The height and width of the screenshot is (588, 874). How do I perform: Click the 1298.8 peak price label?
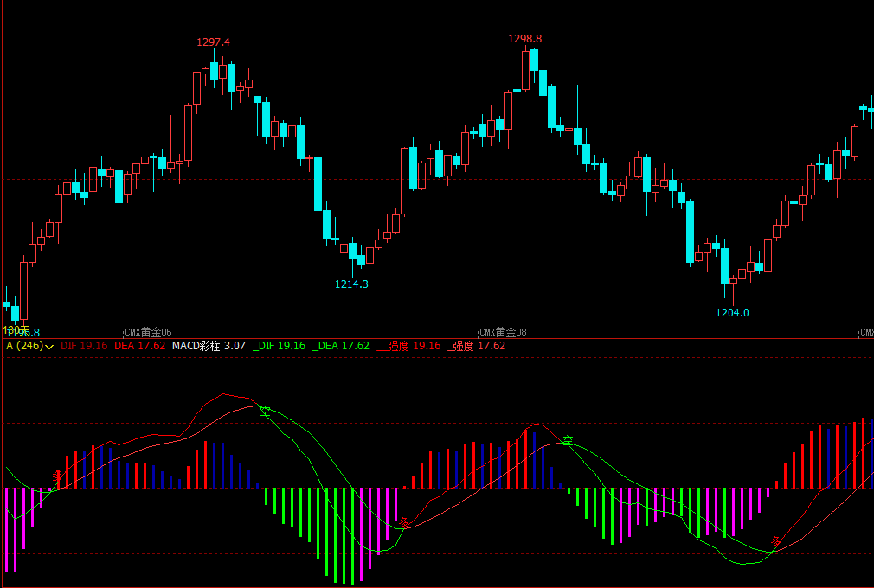524,38
